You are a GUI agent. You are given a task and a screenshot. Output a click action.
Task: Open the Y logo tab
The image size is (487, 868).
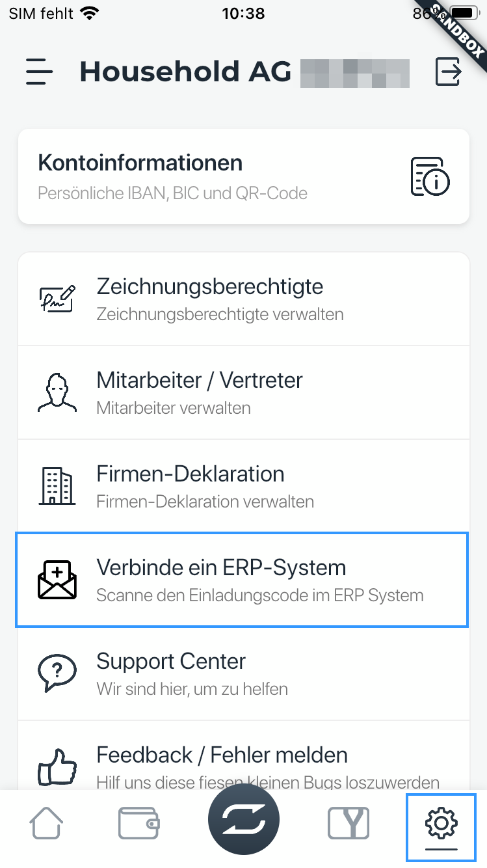tap(348, 824)
